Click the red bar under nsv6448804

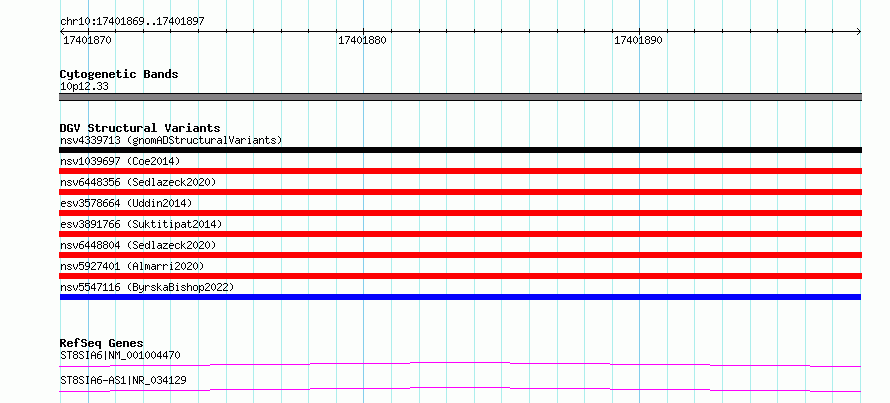point(460,255)
